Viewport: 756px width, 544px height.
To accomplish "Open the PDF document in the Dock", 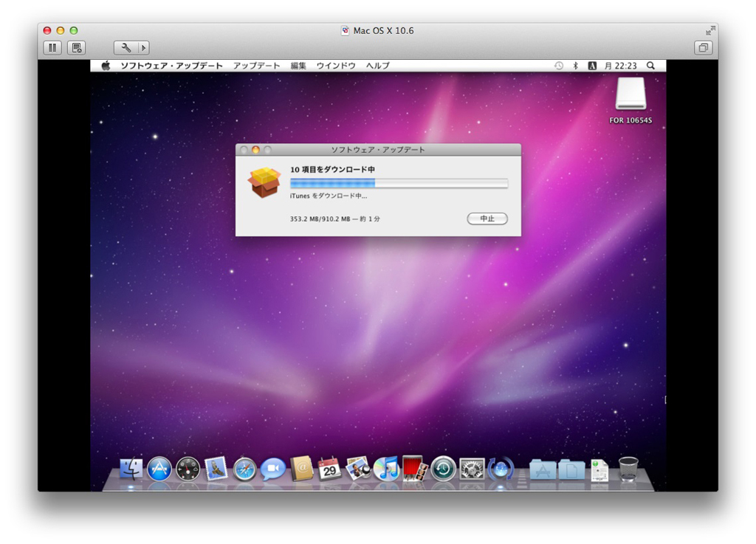I will (x=599, y=469).
